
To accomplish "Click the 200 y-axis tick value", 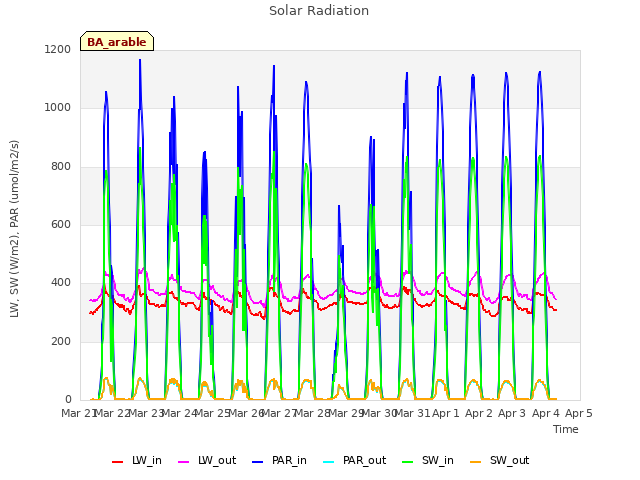I will [x=61, y=341].
